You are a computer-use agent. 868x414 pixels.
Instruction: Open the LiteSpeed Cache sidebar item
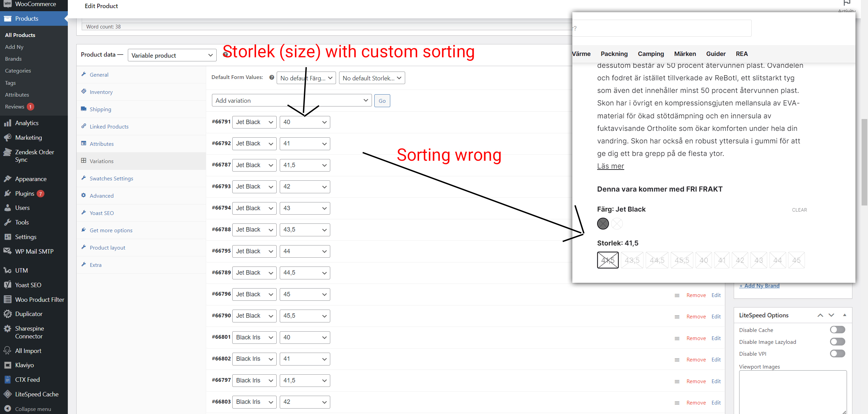pos(37,394)
